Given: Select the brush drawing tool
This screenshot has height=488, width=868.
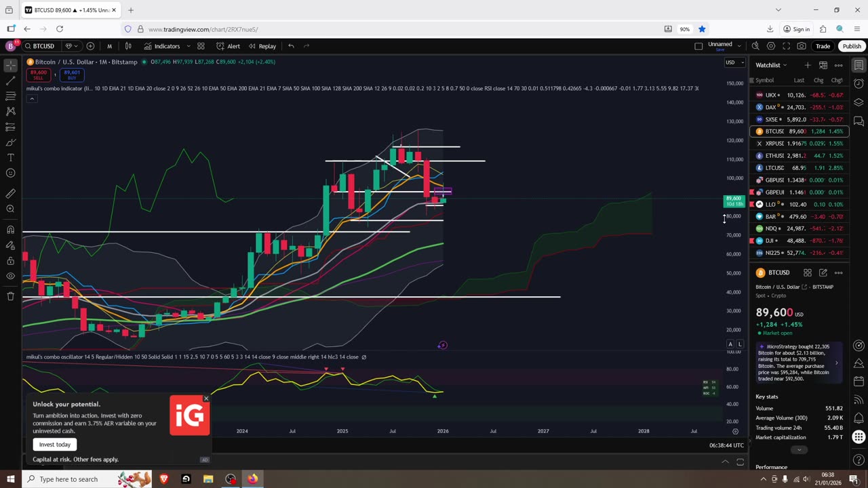Looking at the screenshot, I should (x=10, y=142).
